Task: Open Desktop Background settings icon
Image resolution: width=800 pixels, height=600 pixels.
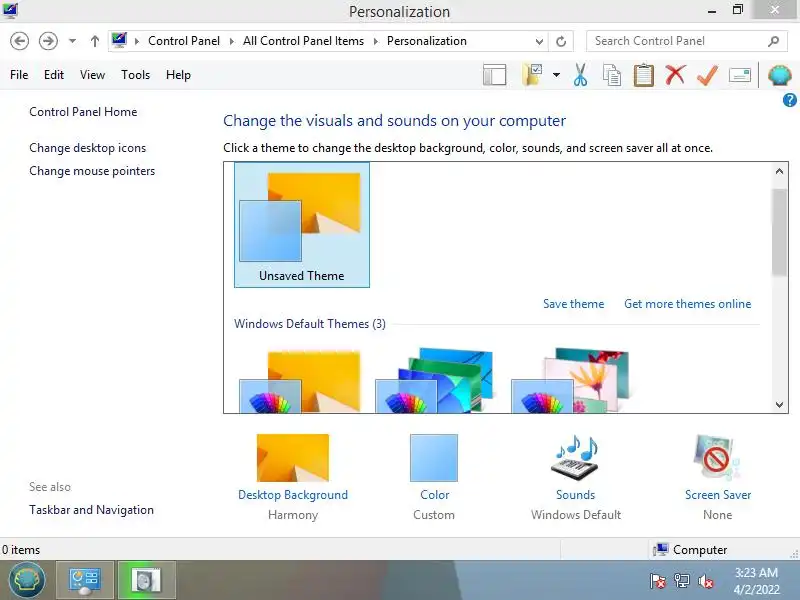Action: 293,458
